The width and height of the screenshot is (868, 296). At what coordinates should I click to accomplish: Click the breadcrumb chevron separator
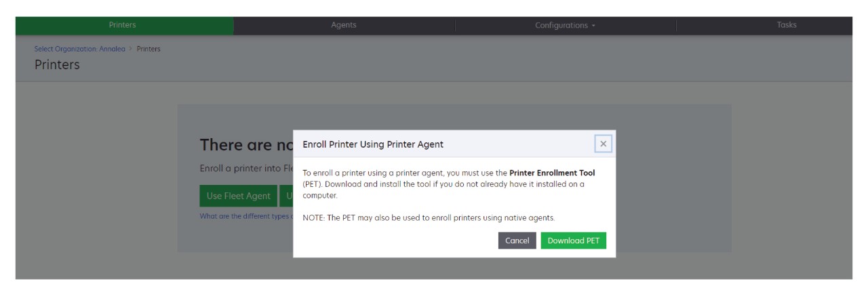131,49
